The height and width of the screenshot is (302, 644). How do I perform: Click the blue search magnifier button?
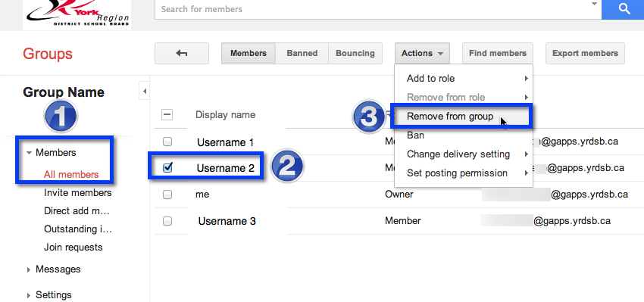tap(623, 9)
